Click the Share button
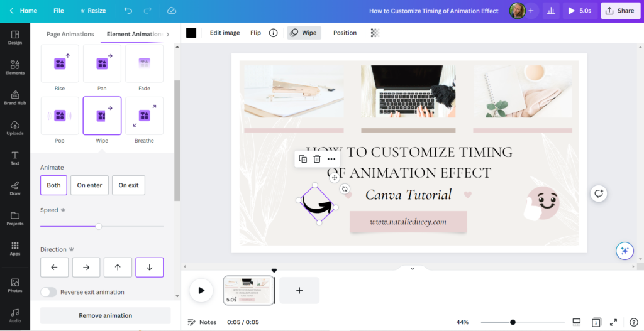Viewport: 644px width, 331px height. coord(620,11)
